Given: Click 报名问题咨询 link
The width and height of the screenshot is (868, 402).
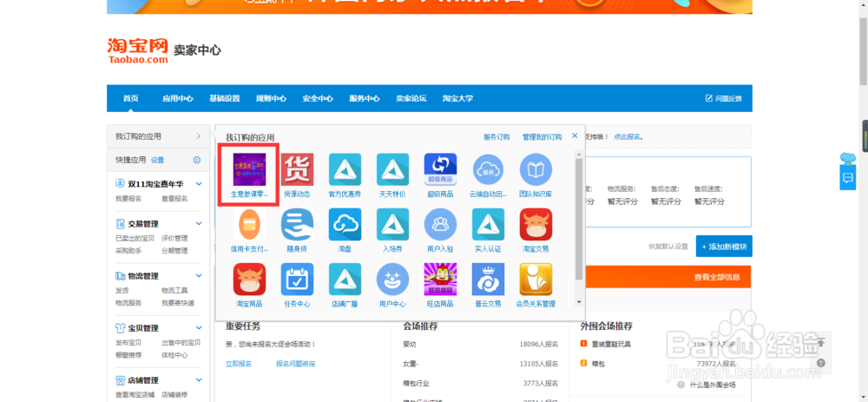Looking at the screenshot, I should (296, 364).
